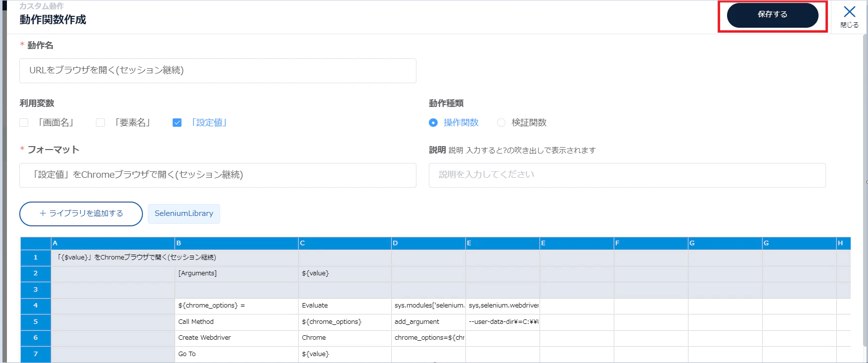This screenshot has height=363, width=868.
Task: Click the Evaluate cell in row 4
Action: (345, 306)
